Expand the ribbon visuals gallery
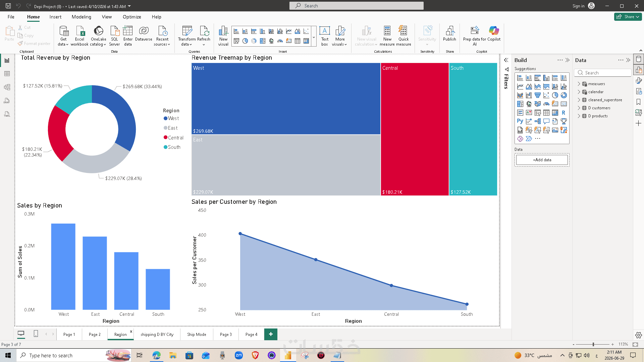Image resolution: width=644 pixels, height=362 pixels. click(x=314, y=37)
